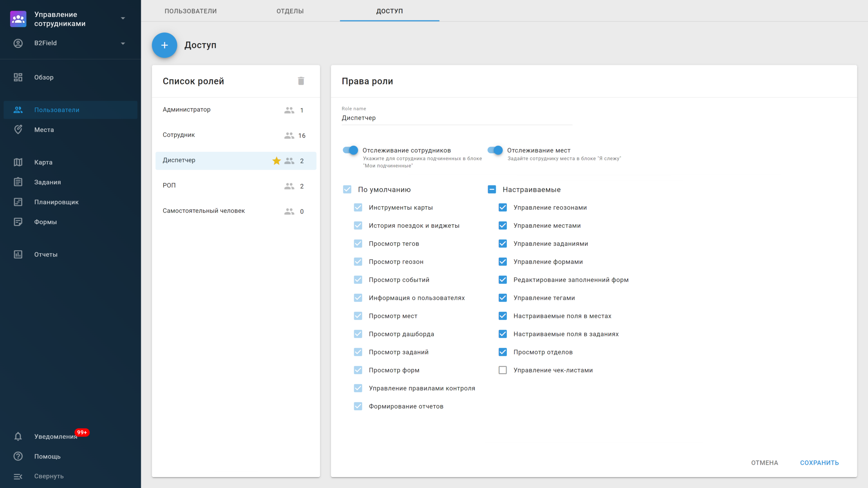This screenshot has height=488, width=868.
Task: Click the Просмотр дашборда checkbox
Action: coord(358,334)
